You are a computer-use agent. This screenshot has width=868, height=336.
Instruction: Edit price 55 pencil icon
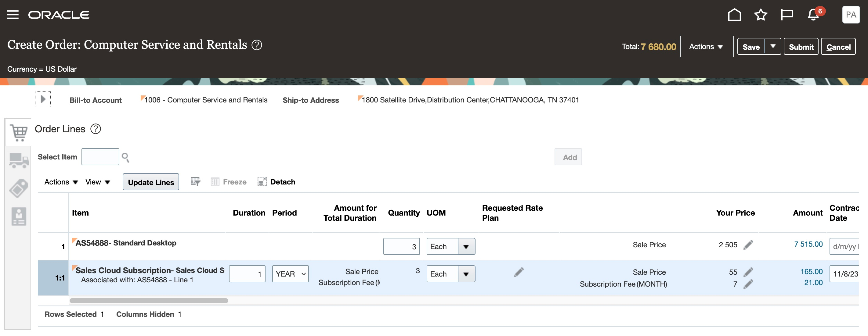tap(748, 272)
